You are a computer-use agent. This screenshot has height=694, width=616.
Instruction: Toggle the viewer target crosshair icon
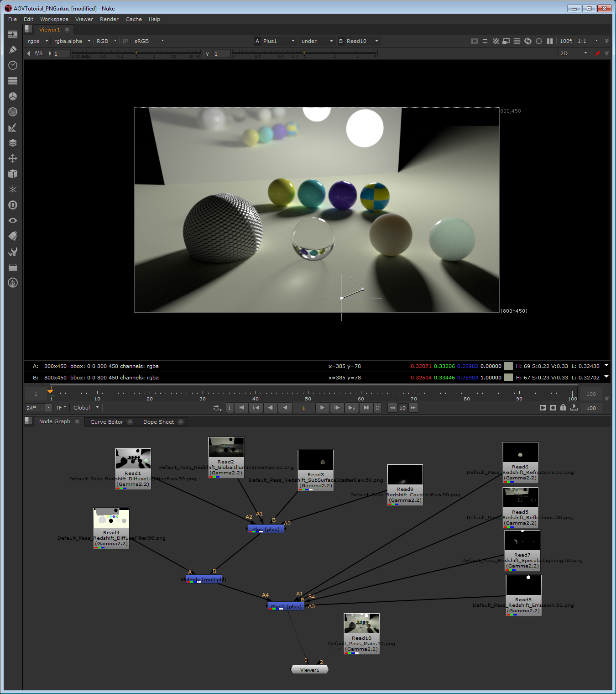click(539, 41)
